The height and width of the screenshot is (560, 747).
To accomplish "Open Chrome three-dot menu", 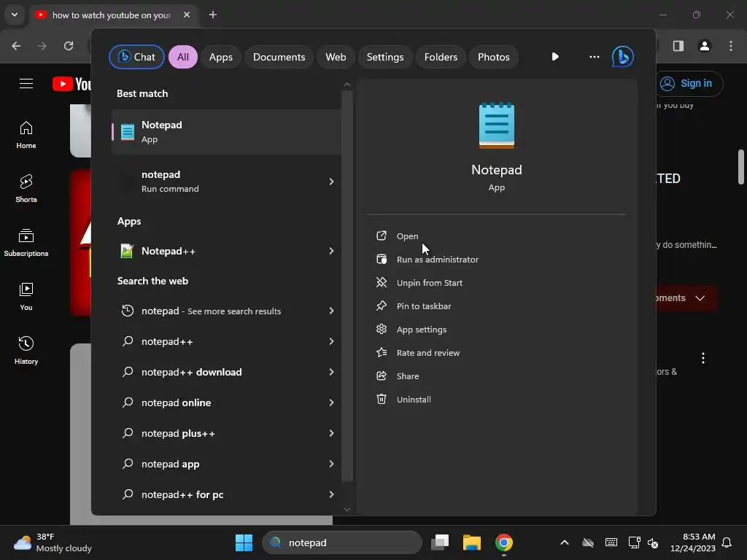I will [x=731, y=46].
